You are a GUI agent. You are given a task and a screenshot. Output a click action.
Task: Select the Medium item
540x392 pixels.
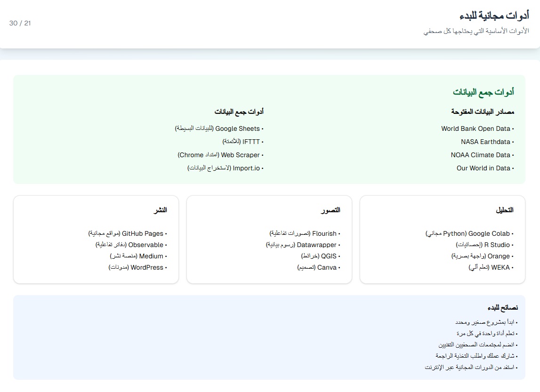(x=138, y=256)
